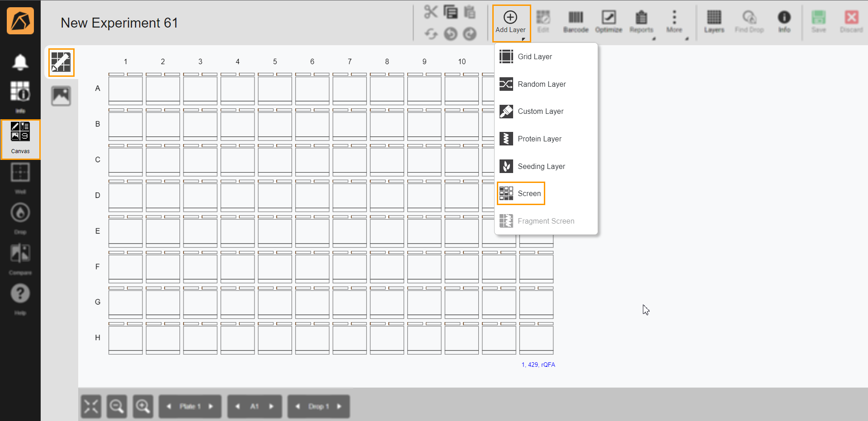Select the Custom Layer entry

540,111
